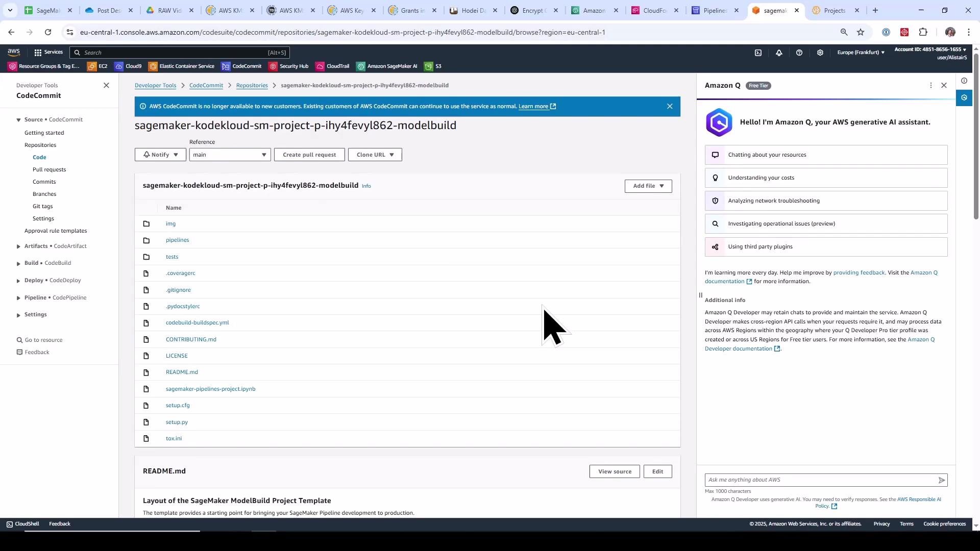Image resolution: width=980 pixels, height=551 pixels.
Task: Click the AWS console search field
Action: (180, 53)
